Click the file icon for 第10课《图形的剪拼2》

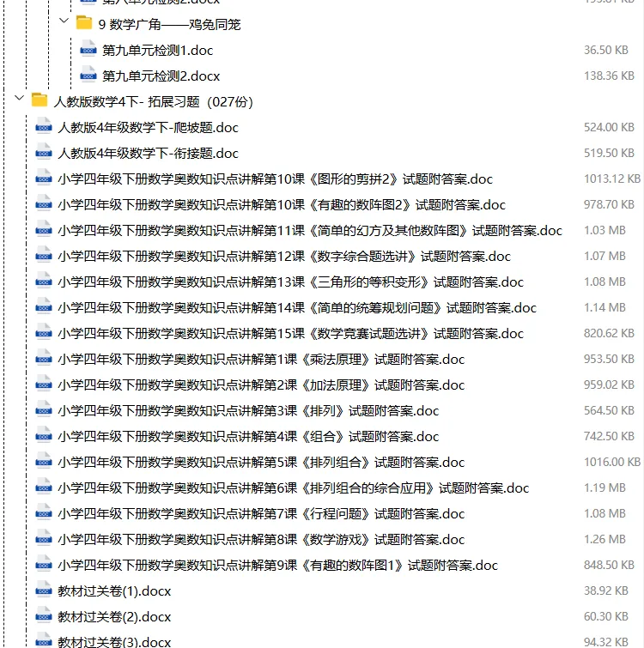click(44, 177)
